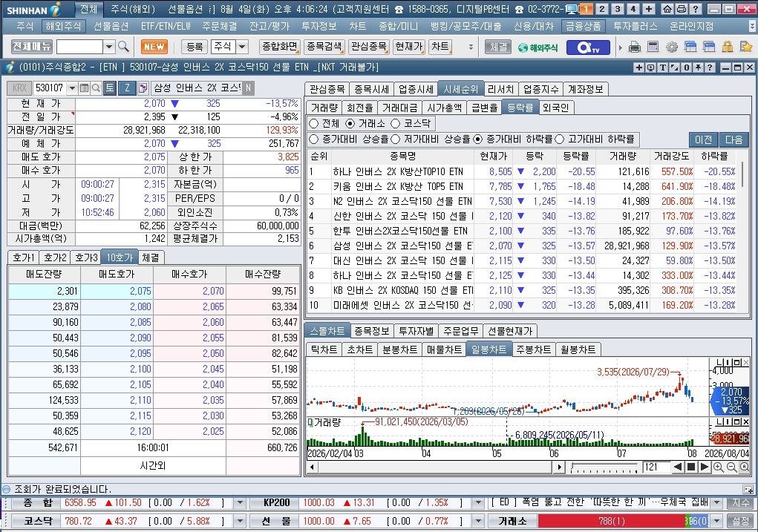Click the toolbar print document icon

coord(635,47)
